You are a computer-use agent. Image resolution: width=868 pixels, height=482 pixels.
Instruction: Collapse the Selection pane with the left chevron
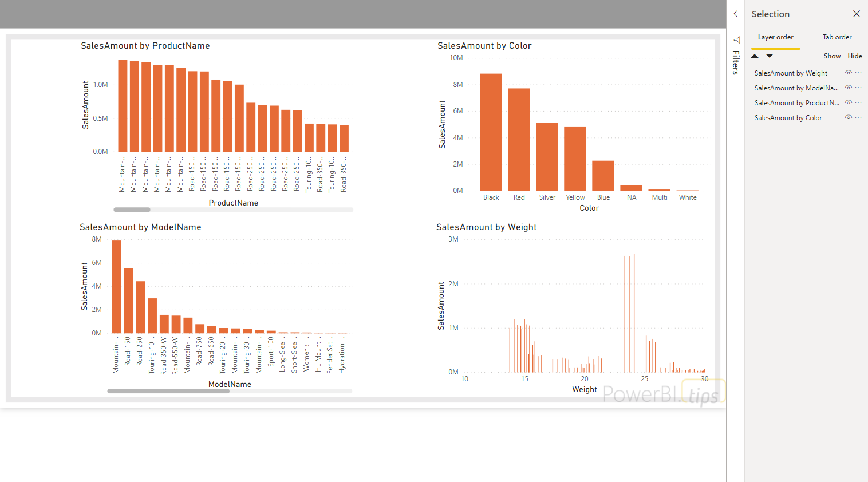[735, 14]
